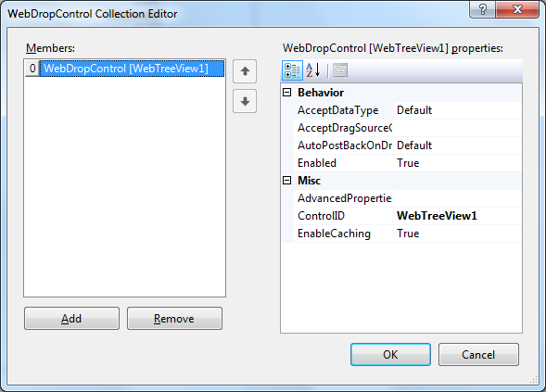
Task: Sort properties alphabetically
Action: point(313,70)
